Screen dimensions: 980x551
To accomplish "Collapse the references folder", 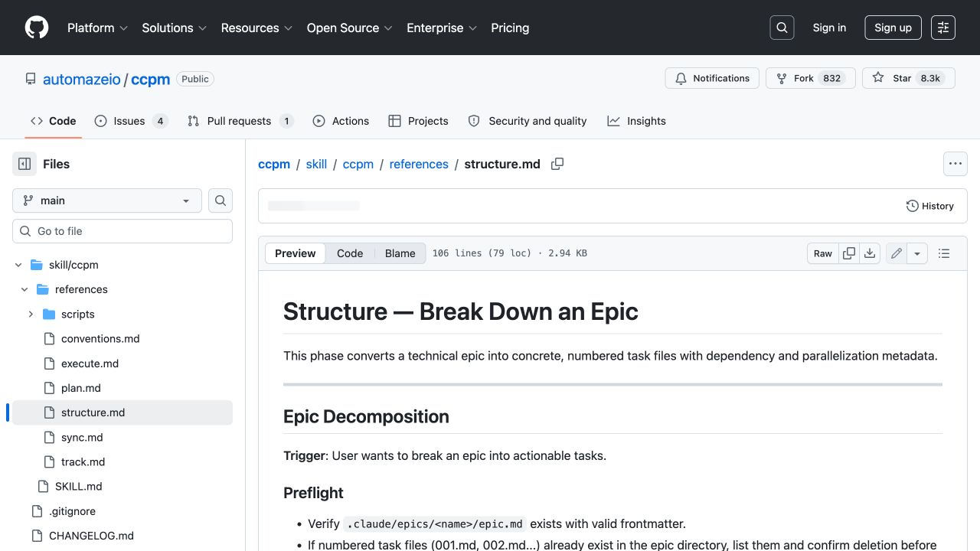I will 24,289.
